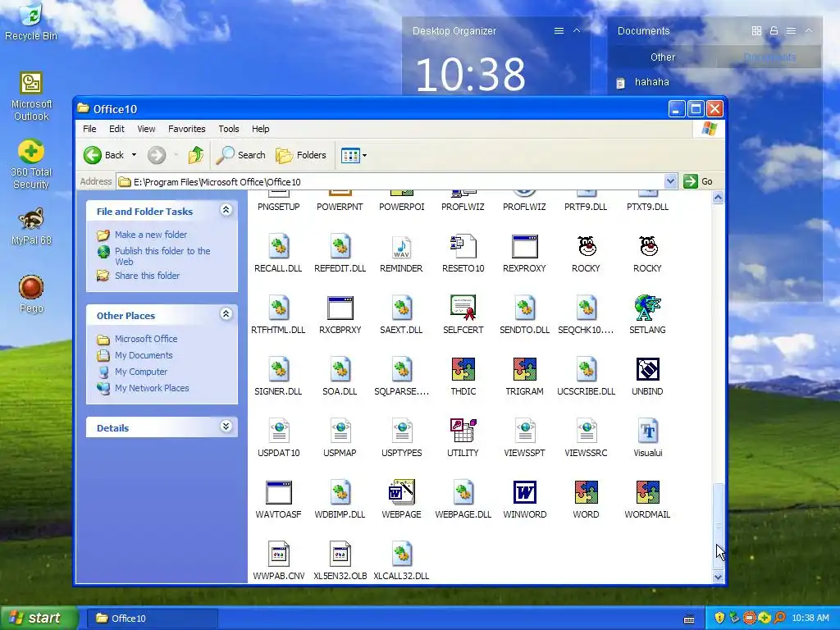Select the REFEDIT.DLL file icon
Screen dimensions: 840x630
[340, 247]
